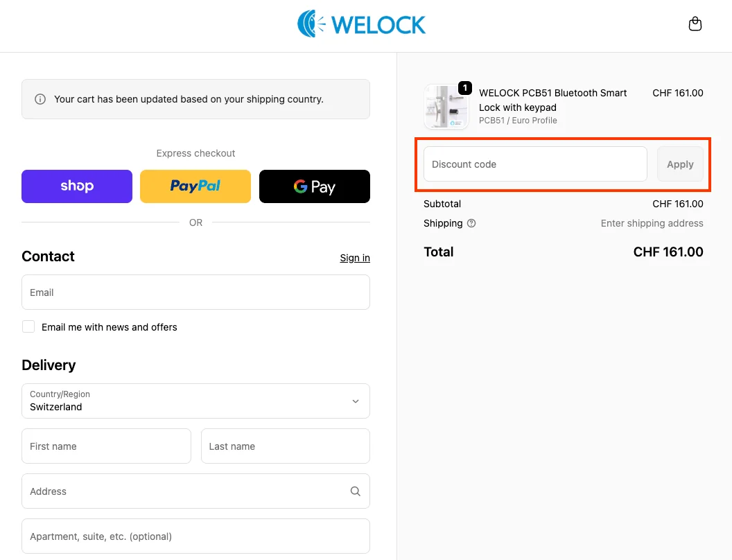Toggle the news and offers subscription off
The height and width of the screenshot is (560, 732).
click(x=28, y=326)
